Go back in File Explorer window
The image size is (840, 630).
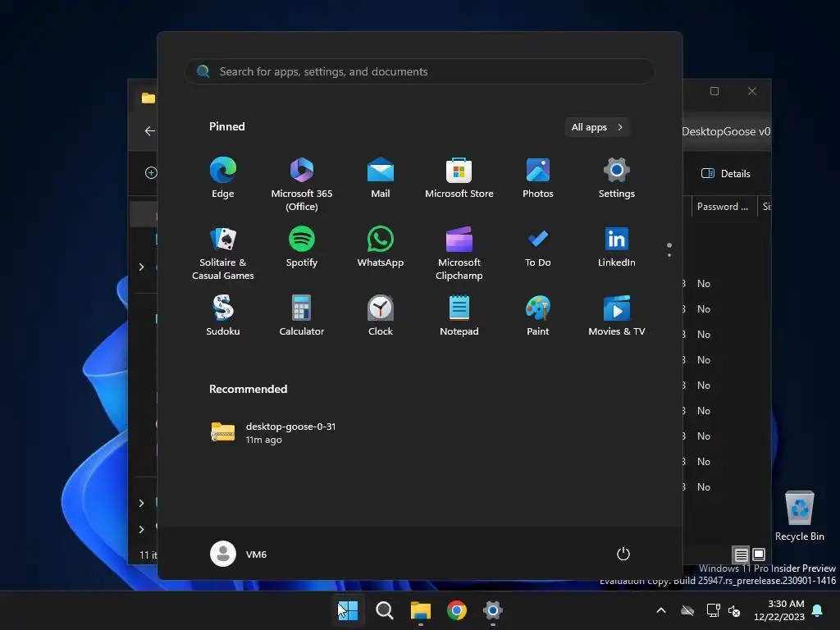pyautogui.click(x=149, y=131)
